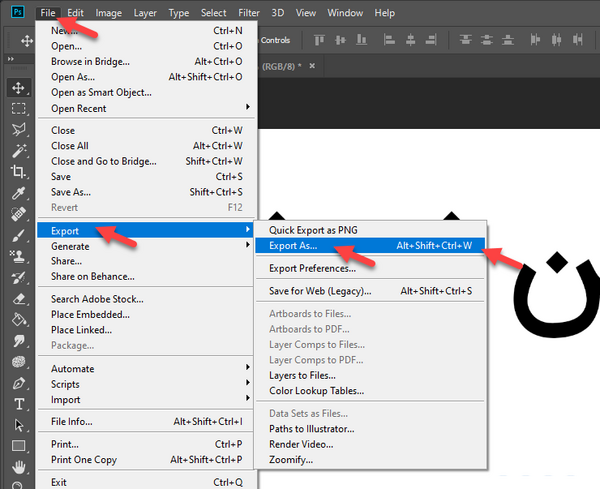Viewport: 600px width, 489px height.
Task: Select the Rectangular Marquee tool
Action: tap(18, 109)
